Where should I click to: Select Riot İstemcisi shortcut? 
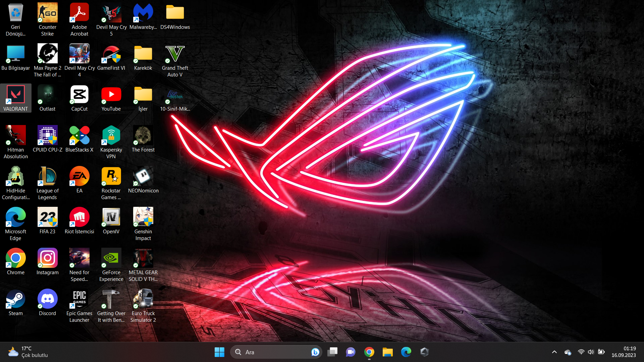click(79, 221)
